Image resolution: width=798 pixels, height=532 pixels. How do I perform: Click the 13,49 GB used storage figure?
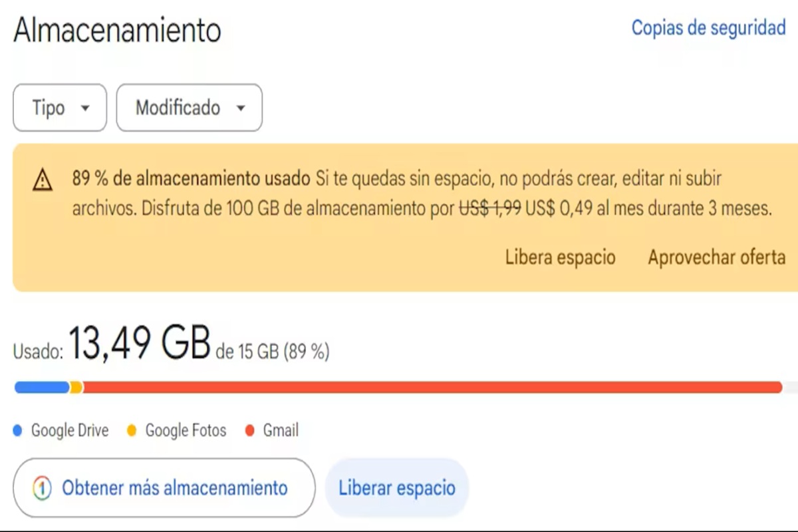click(140, 344)
